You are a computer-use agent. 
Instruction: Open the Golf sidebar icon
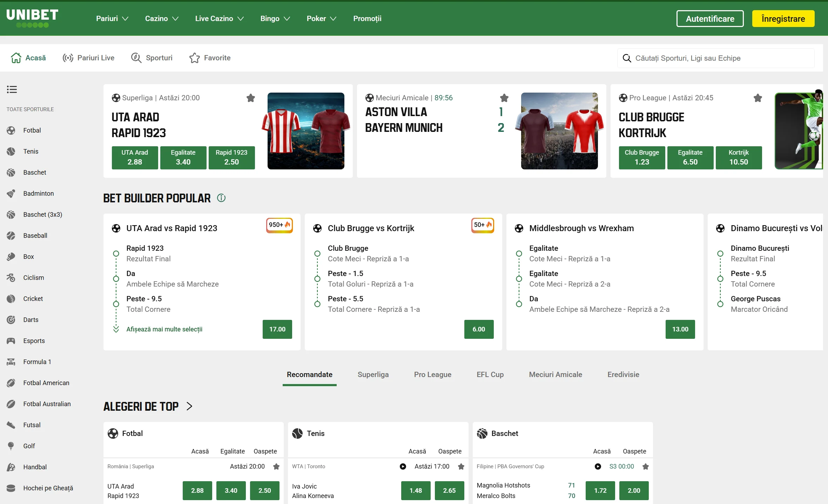click(11, 446)
